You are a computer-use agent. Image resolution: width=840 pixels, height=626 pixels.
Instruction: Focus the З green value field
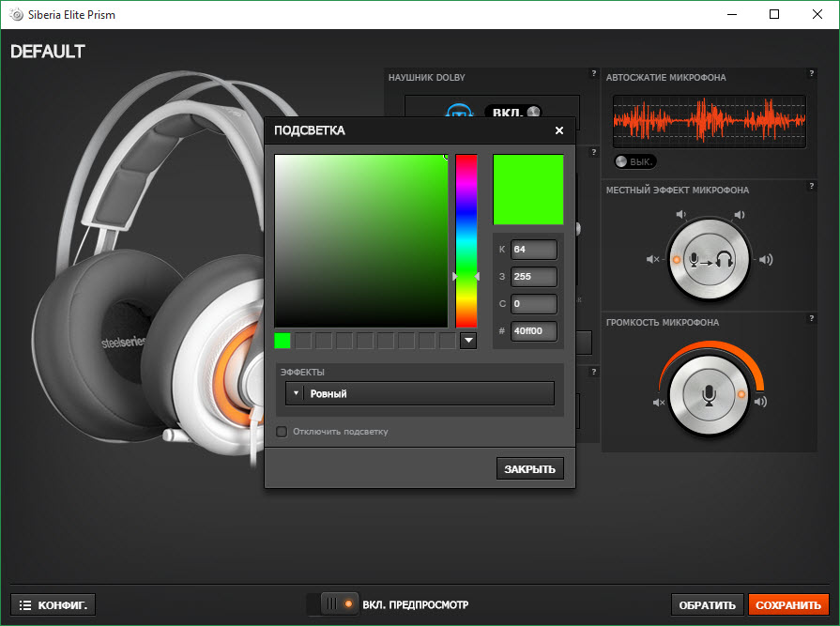534,277
